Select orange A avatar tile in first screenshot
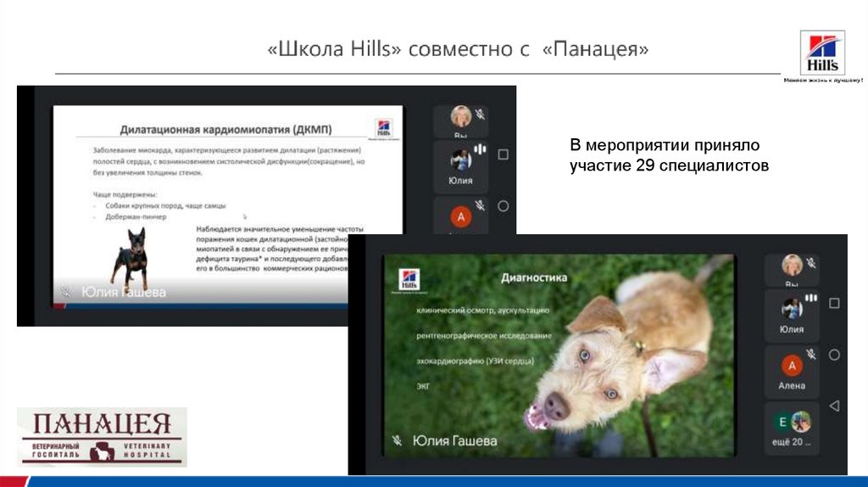Viewport: 868px width, 487px height. coord(460,215)
